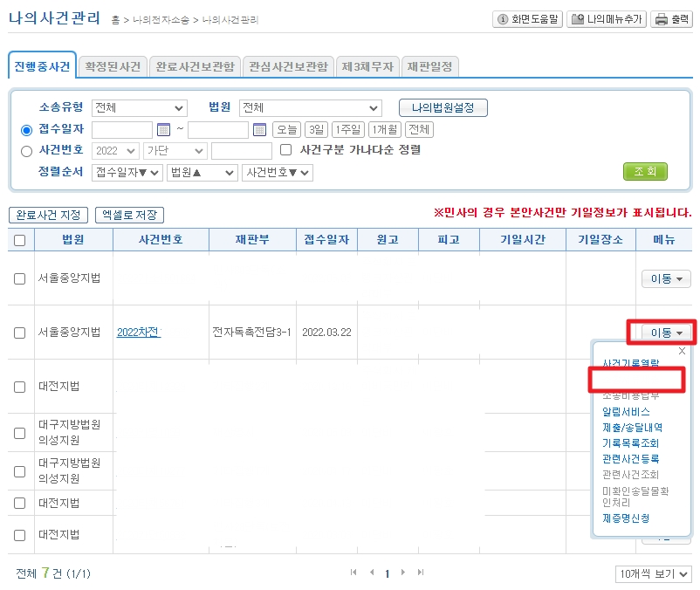Switch to the 재판일정 tab
This screenshot has height=590, width=700.
coord(429,67)
